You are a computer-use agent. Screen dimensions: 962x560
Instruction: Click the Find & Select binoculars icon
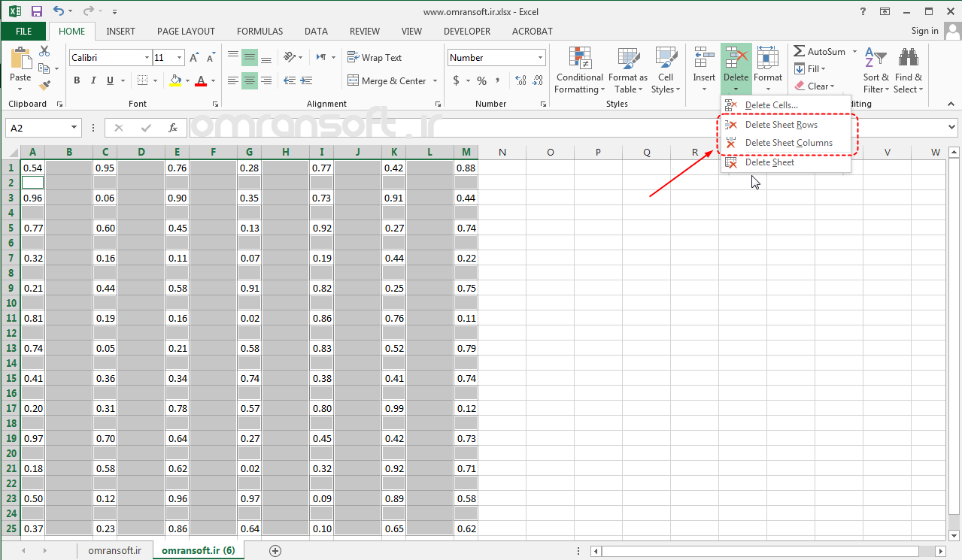(x=909, y=59)
